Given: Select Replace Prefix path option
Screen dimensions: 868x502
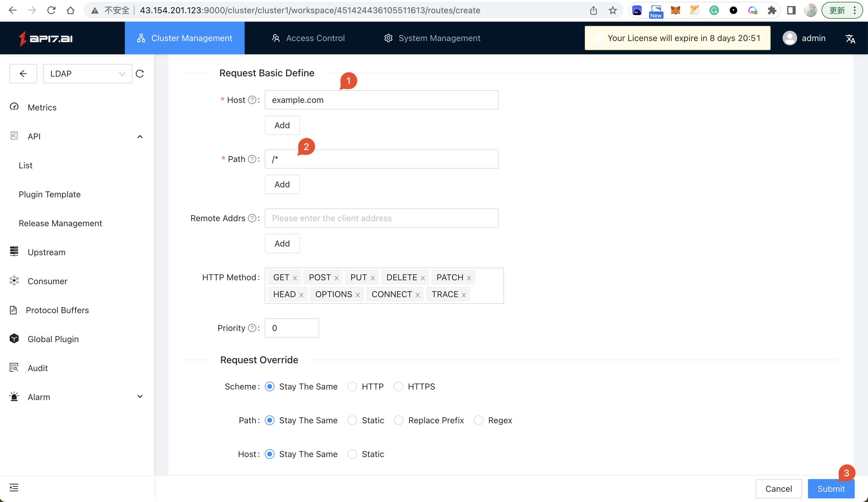Looking at the screenshot, I should click(x=398, y=420).
